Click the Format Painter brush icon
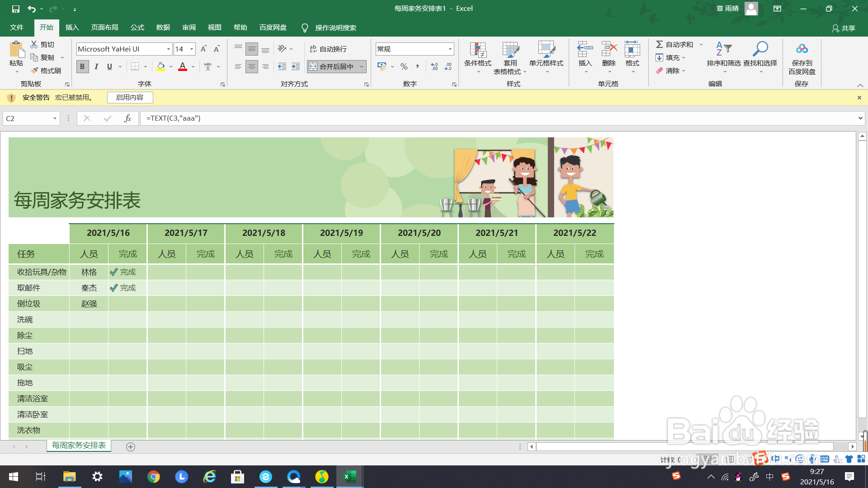The width and height of the screenshot is (868, 488). 35,70
